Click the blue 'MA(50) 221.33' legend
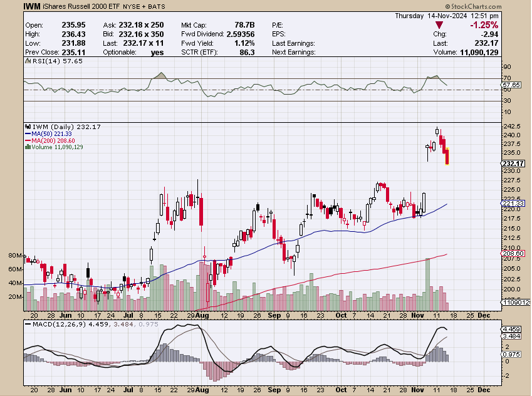Viewport: 532px width, 396px height. point(48,134)
